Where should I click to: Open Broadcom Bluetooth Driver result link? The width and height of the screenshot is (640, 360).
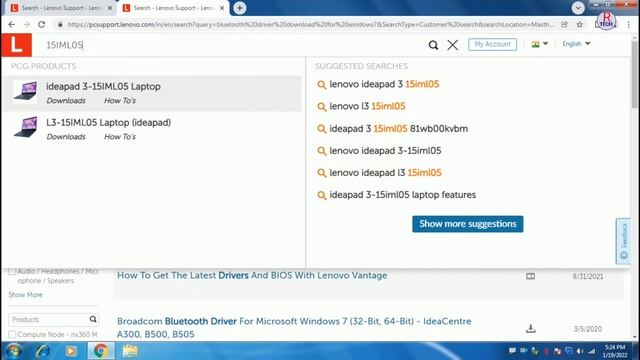pos(294,328)
